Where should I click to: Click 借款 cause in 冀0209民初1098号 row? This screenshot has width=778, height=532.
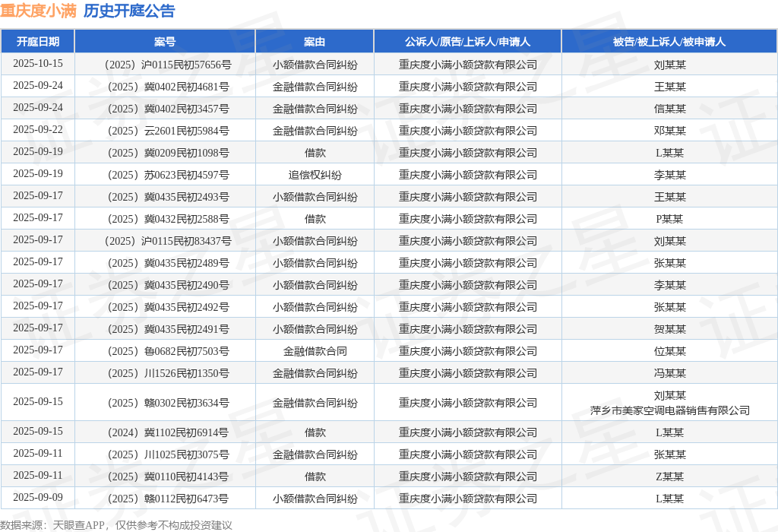pos(315,153)
